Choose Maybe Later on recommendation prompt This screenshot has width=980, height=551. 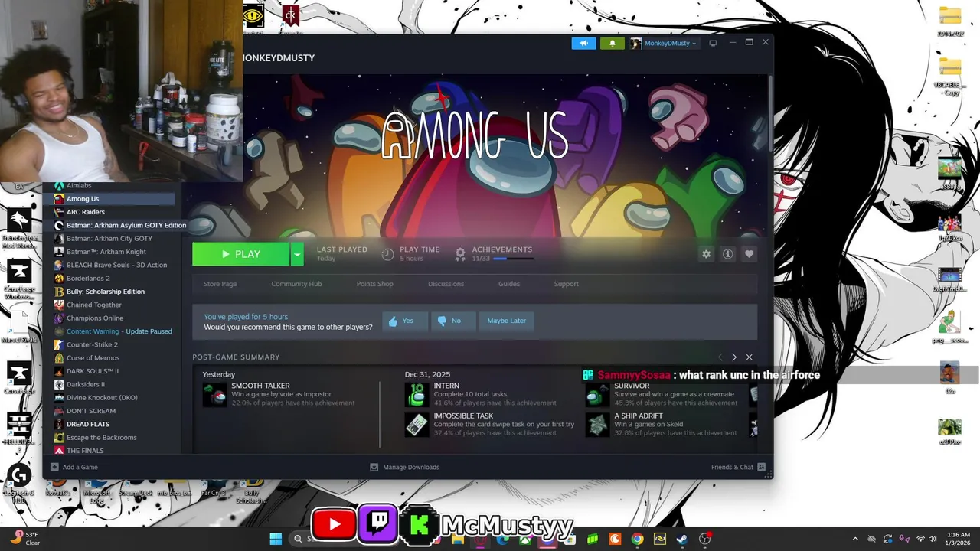tap(507, 321)
